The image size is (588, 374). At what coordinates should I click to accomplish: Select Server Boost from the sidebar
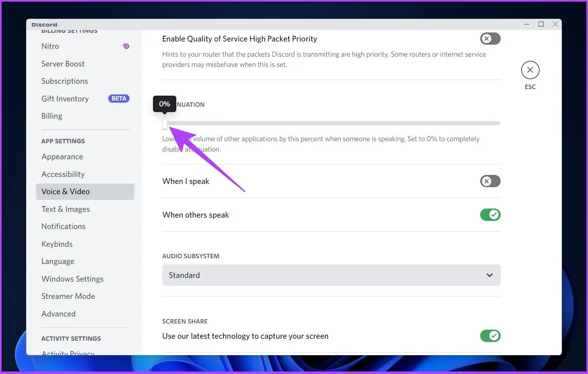coord(63,64)
